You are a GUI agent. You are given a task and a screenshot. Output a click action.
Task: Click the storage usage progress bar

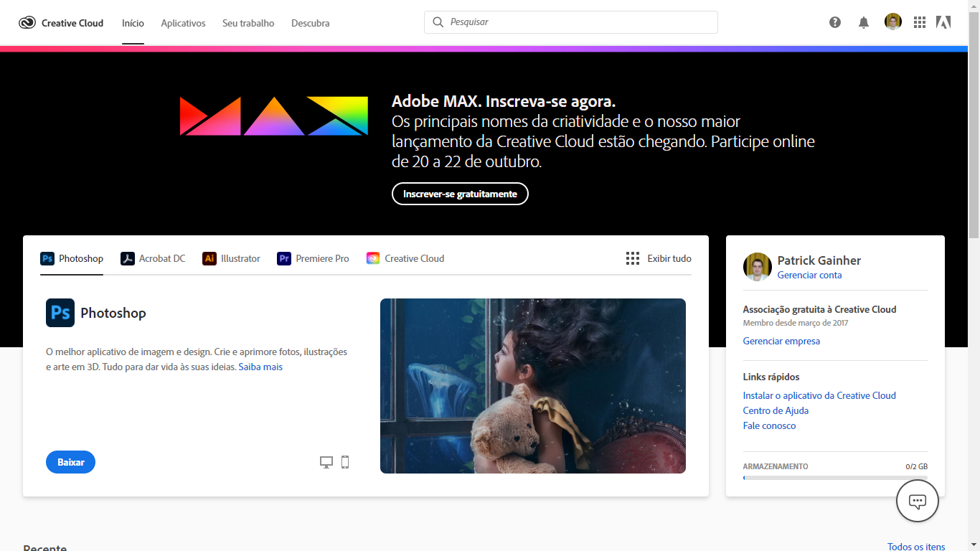tap(835, 477)
